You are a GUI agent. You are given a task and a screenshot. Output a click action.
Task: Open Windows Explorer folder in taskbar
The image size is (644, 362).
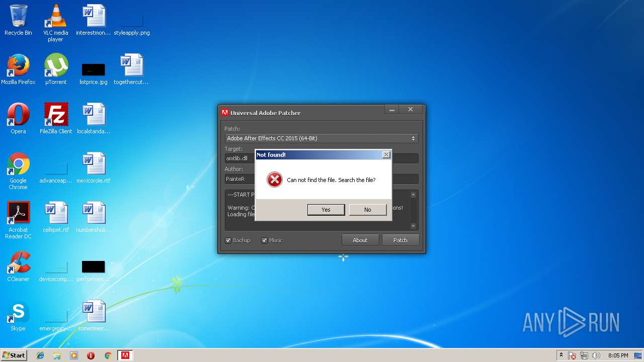57,355
